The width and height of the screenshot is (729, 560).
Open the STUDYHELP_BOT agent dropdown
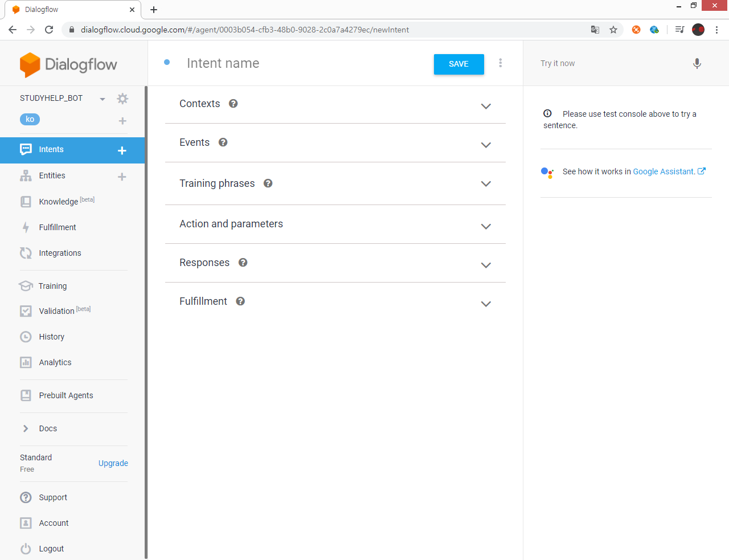[x=103, y=99]
